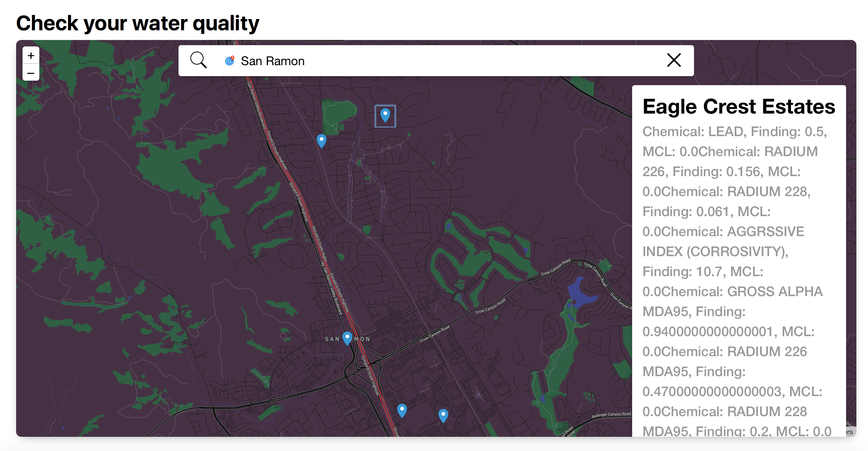Zoom out of the map
Screen dimensions: 868x451
31,73
